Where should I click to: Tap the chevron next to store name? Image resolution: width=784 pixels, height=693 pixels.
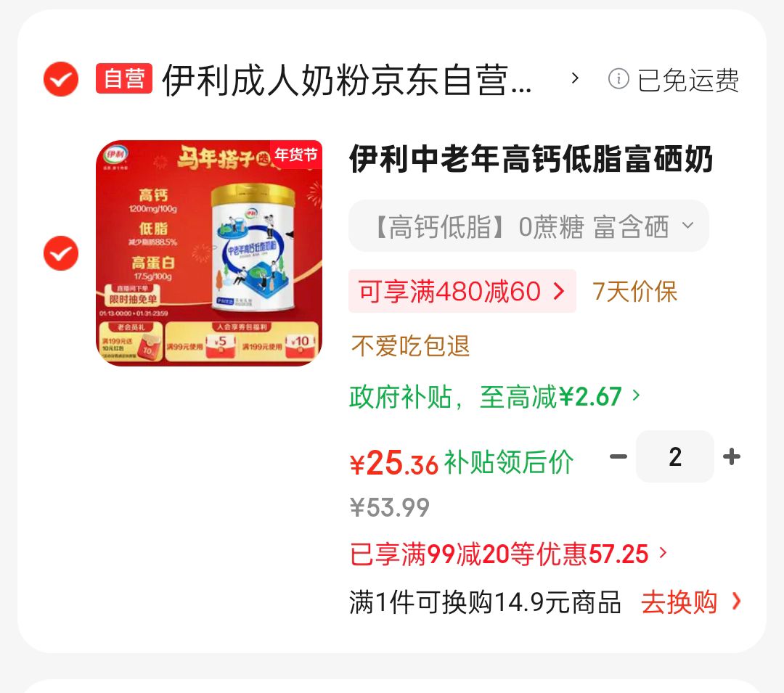[x=575, y=78]
